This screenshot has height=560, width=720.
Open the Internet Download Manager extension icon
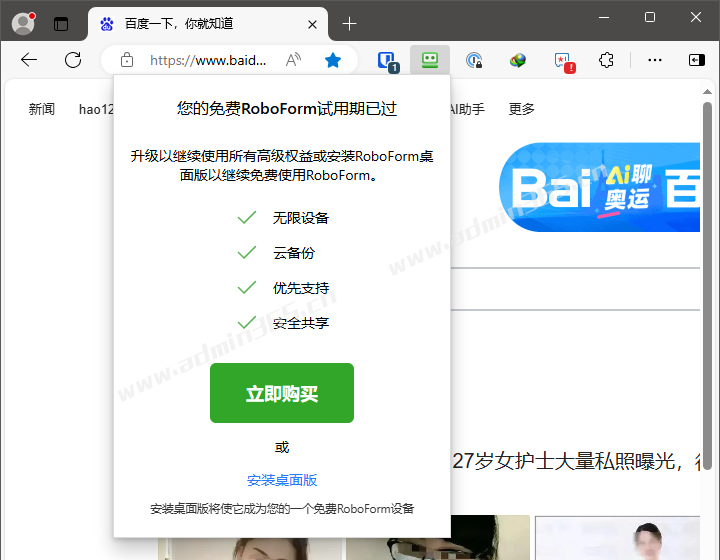coord(518,60)
